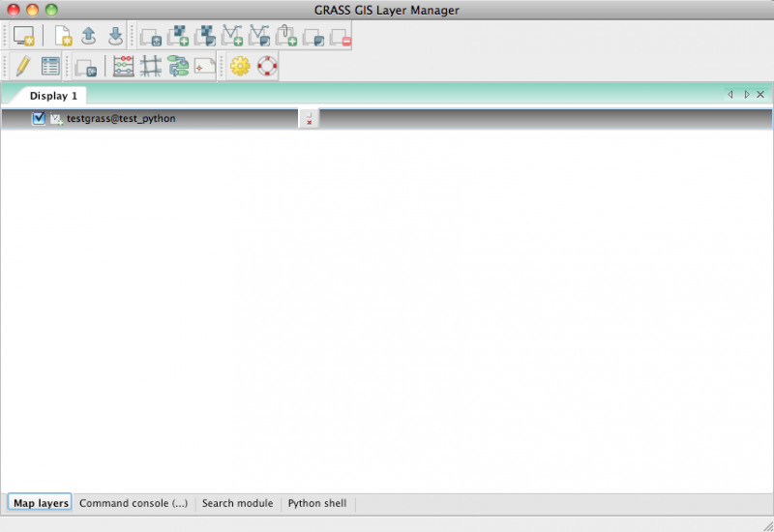This screenshot has height=532, width=774.
Task: Click the add raster map layer icon
Action: [x=177, y=37]
